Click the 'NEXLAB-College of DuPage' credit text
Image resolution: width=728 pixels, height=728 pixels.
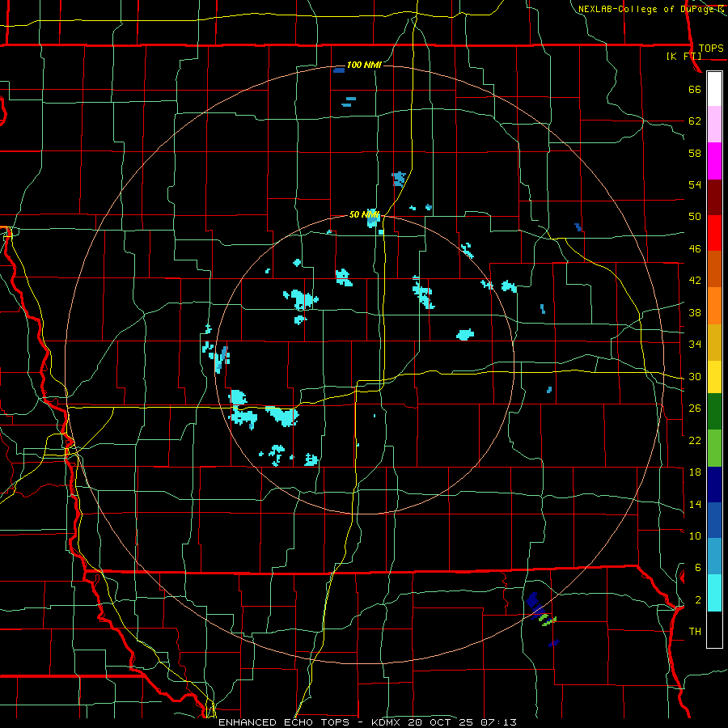645,9
